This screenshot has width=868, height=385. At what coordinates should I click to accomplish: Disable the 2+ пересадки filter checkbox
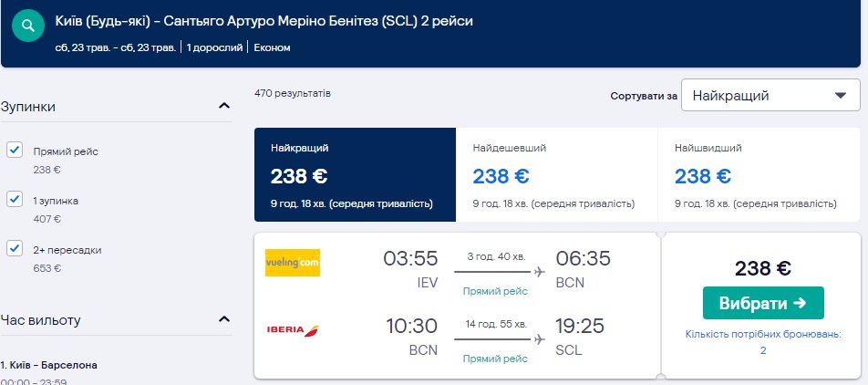[x=15, y=248]
